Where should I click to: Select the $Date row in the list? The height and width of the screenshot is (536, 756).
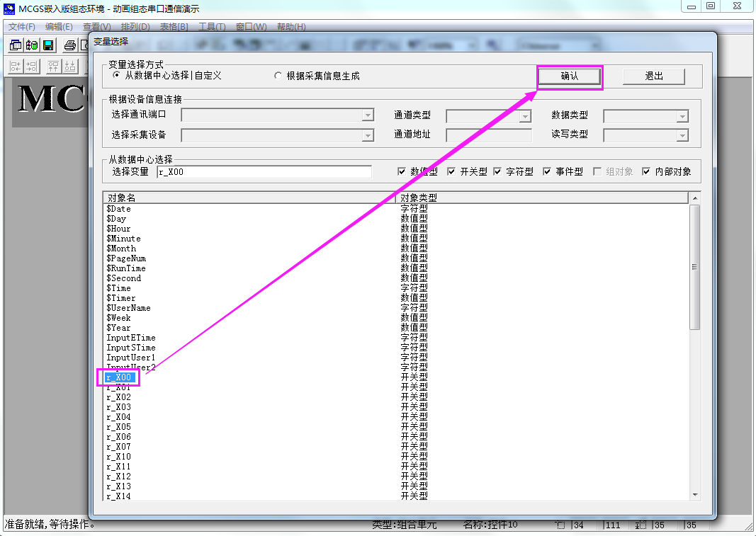click(118, 209)
